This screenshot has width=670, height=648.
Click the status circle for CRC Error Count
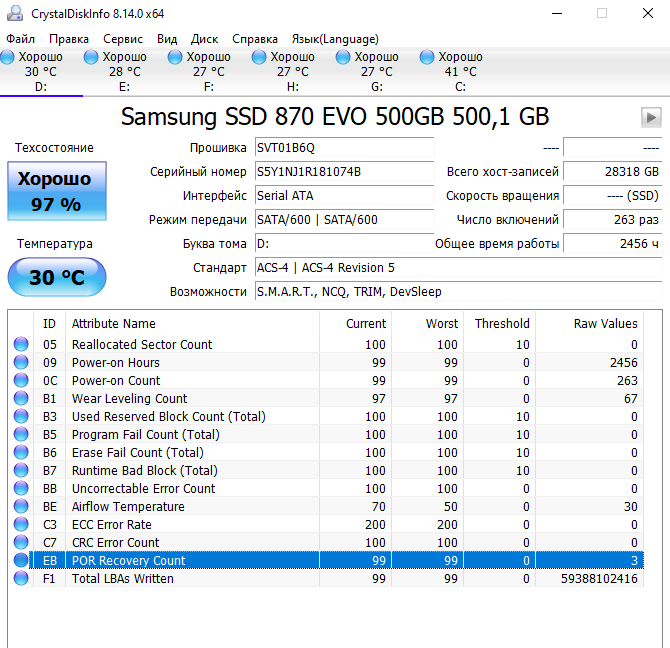click(21, 542)
